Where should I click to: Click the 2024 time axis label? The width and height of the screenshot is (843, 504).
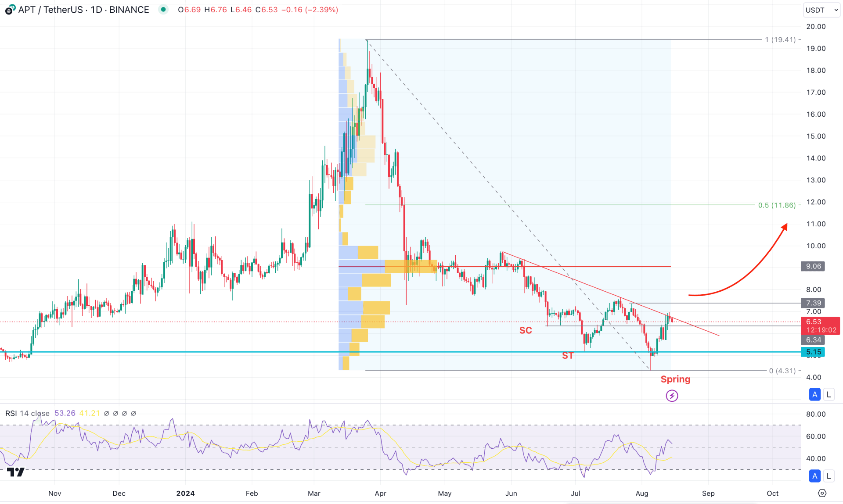[x=185, y=493]
